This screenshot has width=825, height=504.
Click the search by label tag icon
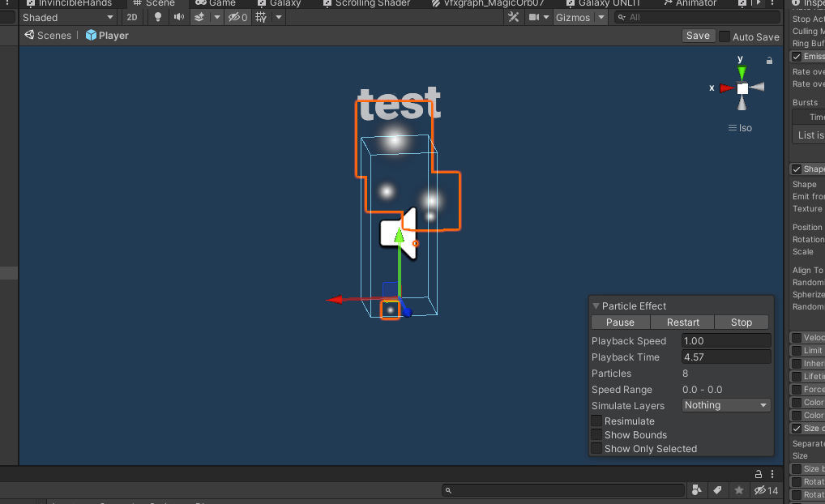[718, 490]
